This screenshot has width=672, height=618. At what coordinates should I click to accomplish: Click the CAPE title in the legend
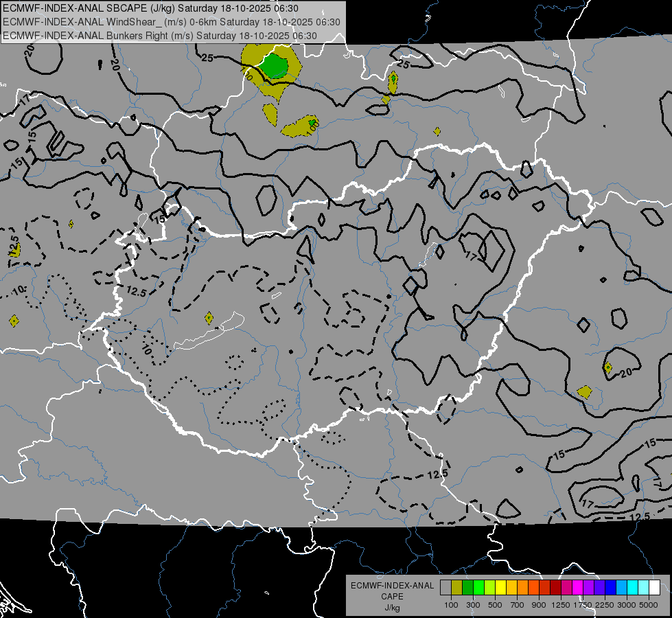tap(392, 597)
